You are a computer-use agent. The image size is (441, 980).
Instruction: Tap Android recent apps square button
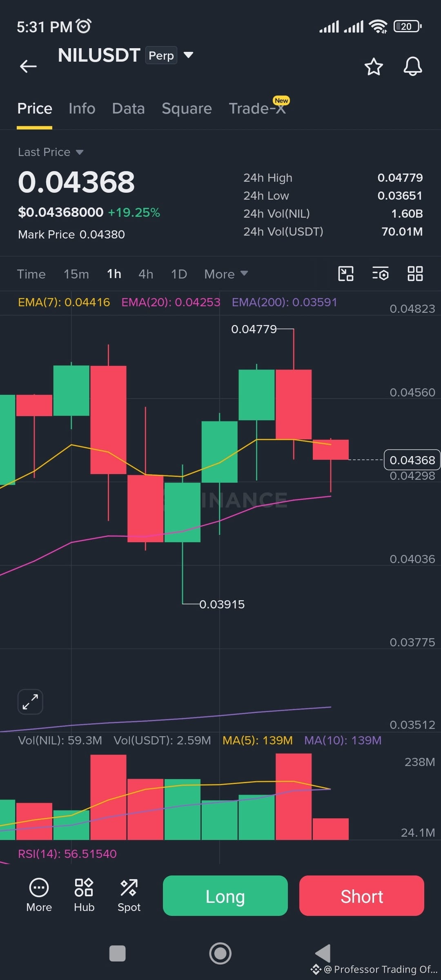point(118,953)
